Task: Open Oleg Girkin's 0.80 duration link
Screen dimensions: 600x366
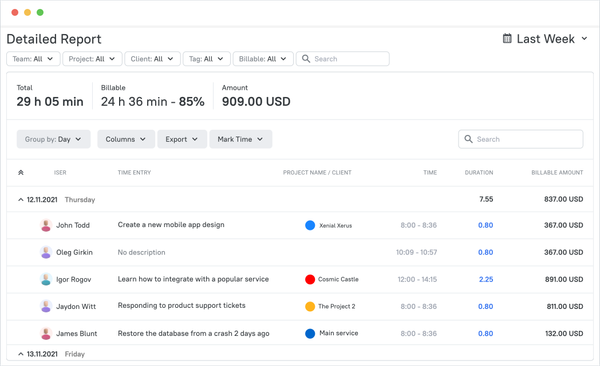Action: [486, 252]
